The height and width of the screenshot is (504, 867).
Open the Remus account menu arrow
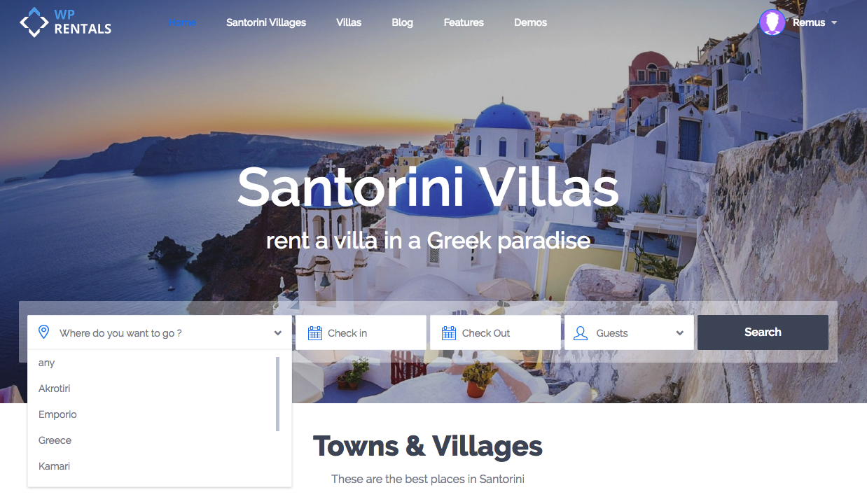pyautogui.click(x=834, y=23)
